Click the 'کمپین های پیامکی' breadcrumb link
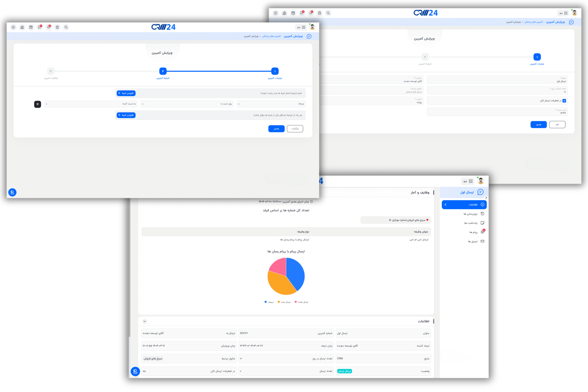 (x=271, y=36)
